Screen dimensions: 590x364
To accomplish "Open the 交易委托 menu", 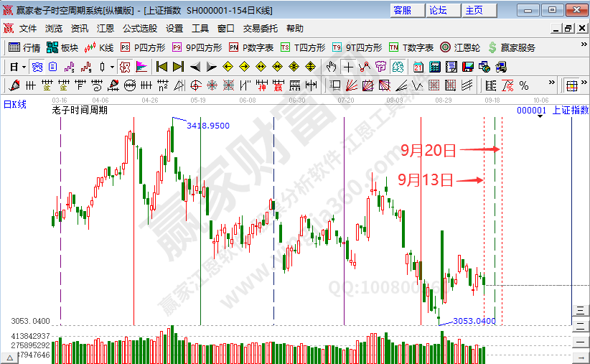I will (260, 29).
